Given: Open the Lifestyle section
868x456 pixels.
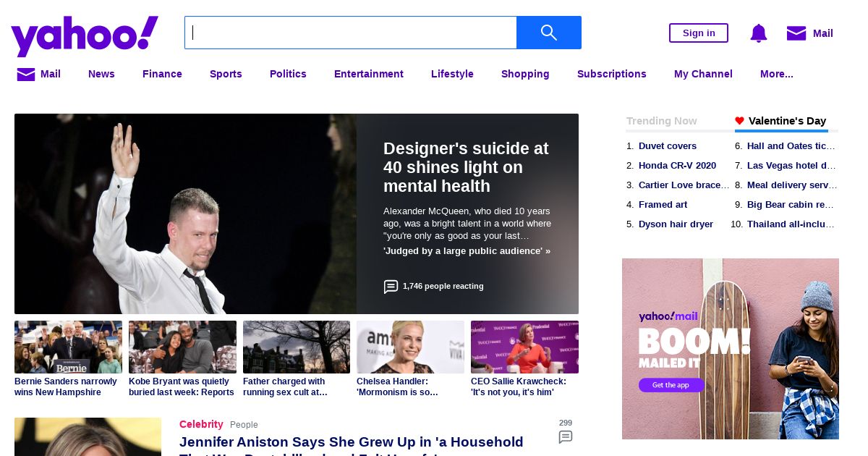Looking at the screenshot, I should coord(452,74).
